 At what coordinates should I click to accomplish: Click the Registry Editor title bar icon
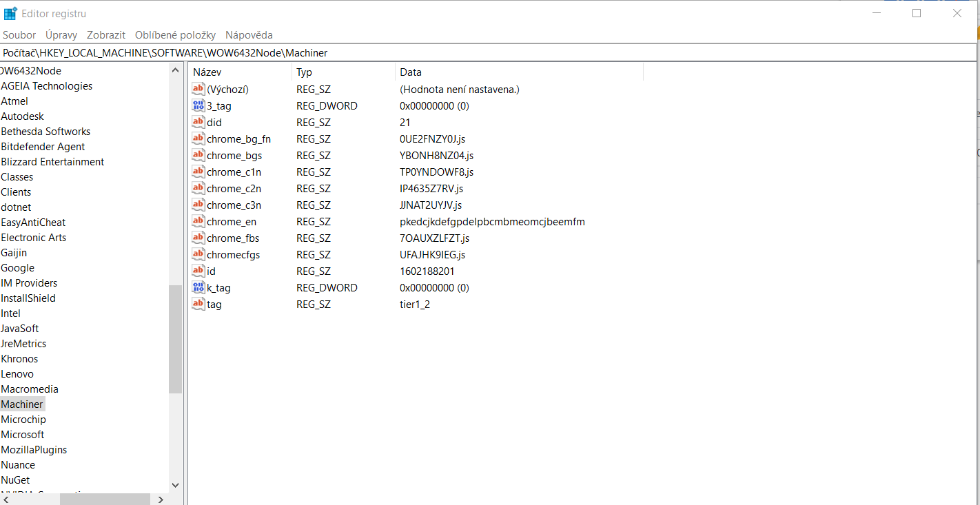click(x=10, y=13)
